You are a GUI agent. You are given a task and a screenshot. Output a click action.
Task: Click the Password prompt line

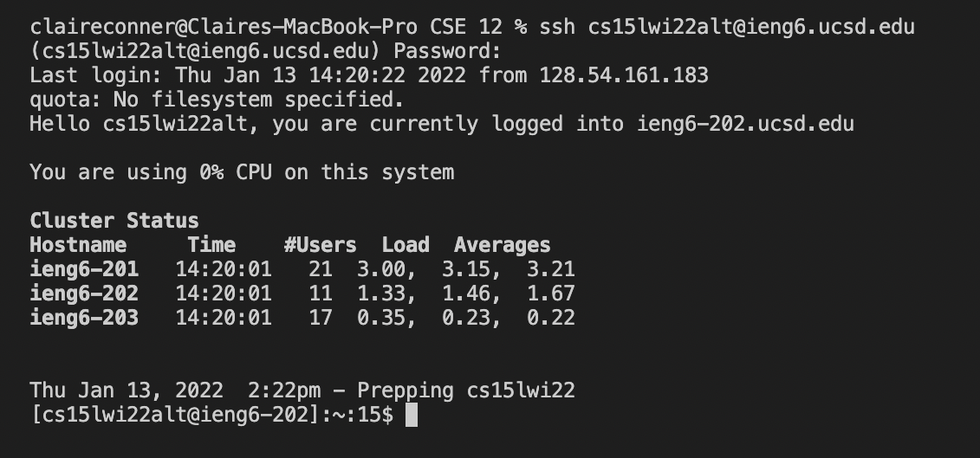(x=266, y=51)
